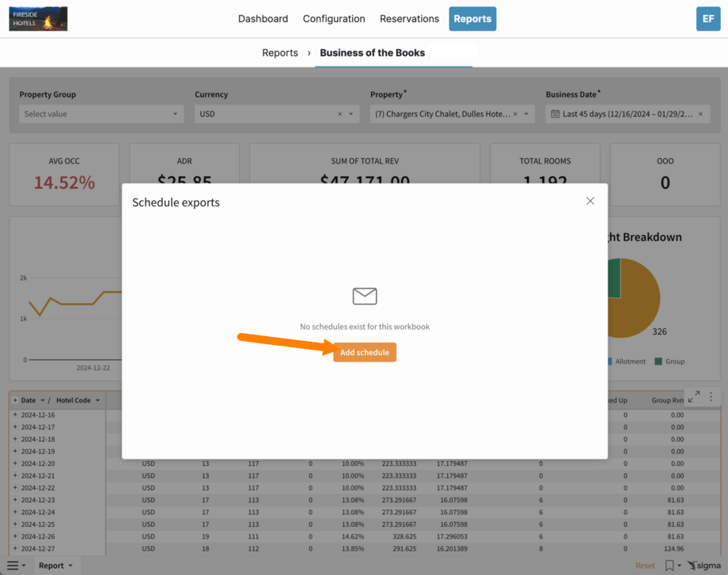Click the 328.625 table cell
The width and height of the screenshot is (728, 575).
point(404,536)
